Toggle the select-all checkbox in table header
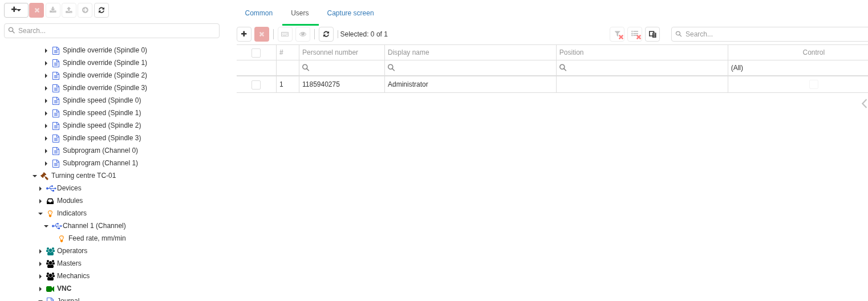Screen dimensions: 868x301 (256, 53)
